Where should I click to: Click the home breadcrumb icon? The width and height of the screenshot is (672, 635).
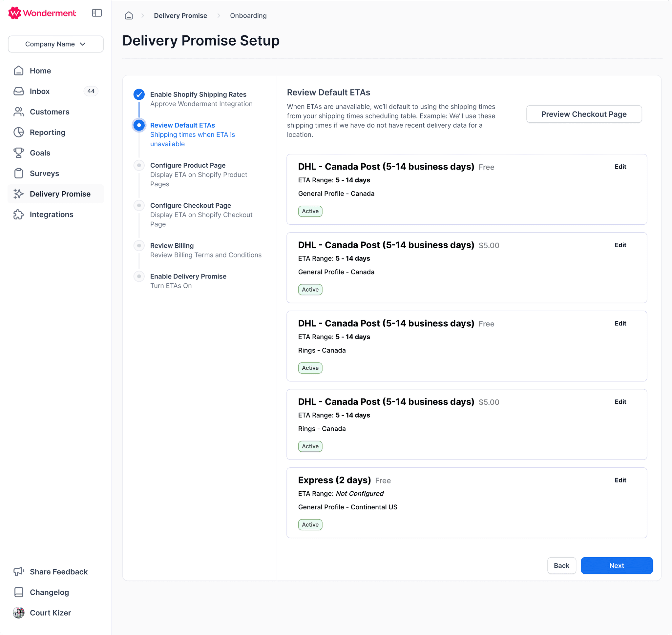(x=129, y=15)
